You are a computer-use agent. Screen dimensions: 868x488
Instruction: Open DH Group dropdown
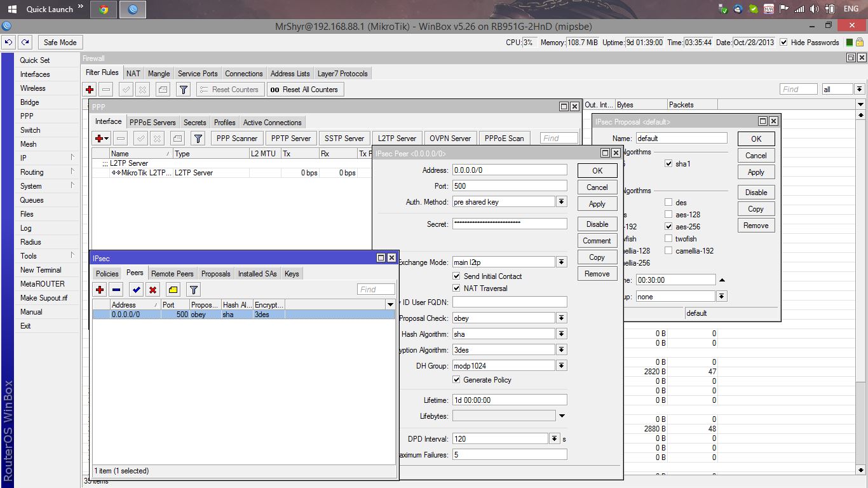(x=562, y=366)
